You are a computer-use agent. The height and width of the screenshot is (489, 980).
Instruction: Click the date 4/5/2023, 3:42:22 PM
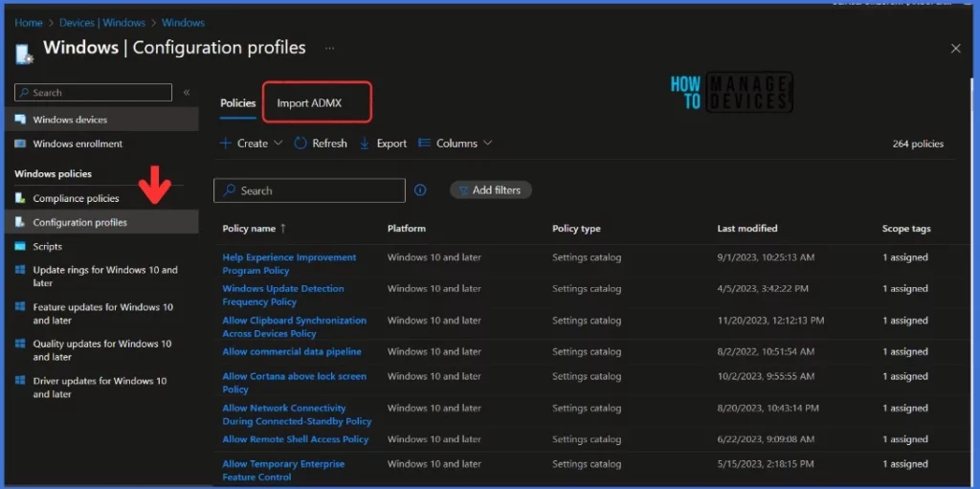pos(763,288)
